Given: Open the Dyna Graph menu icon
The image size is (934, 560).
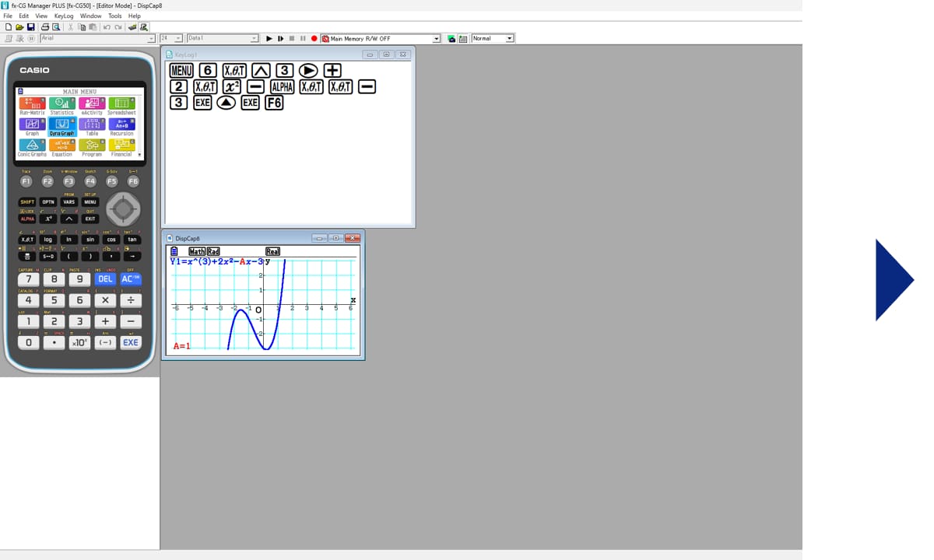Looking at the screenshot, I should 62,124.
